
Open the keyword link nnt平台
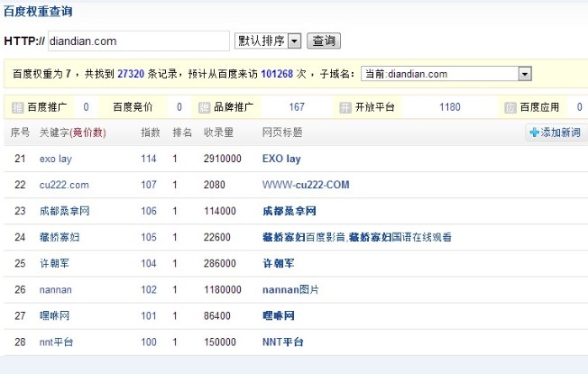tap(56, 342)
